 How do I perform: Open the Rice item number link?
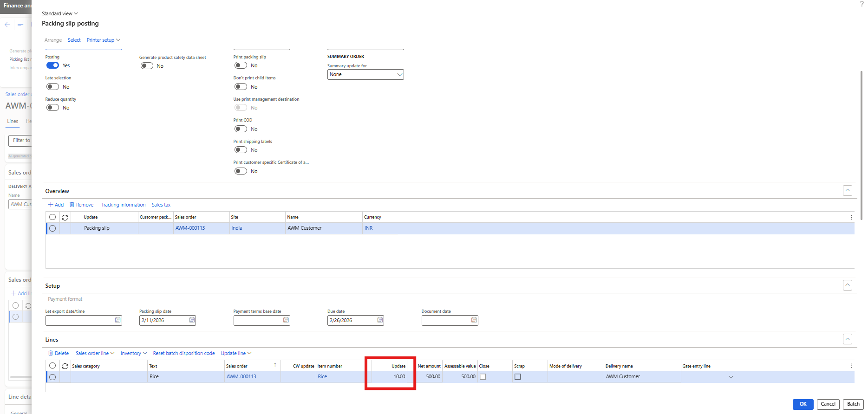(322, 377)
